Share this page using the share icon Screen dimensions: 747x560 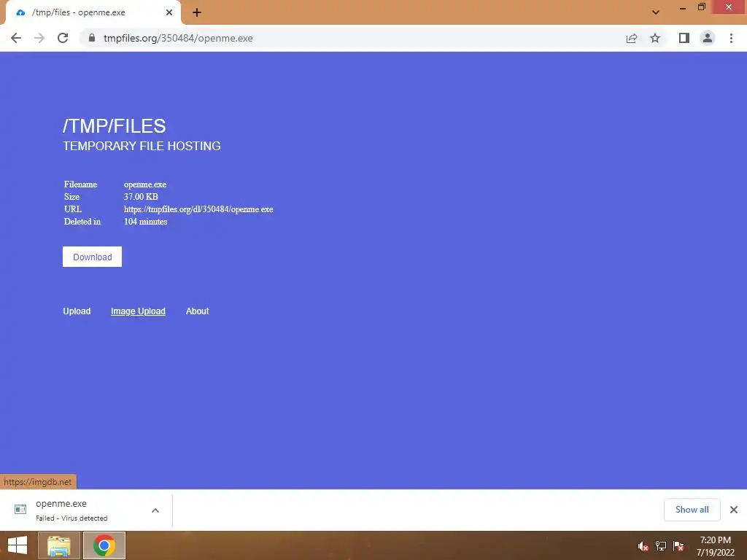click(x=632, y=38)
